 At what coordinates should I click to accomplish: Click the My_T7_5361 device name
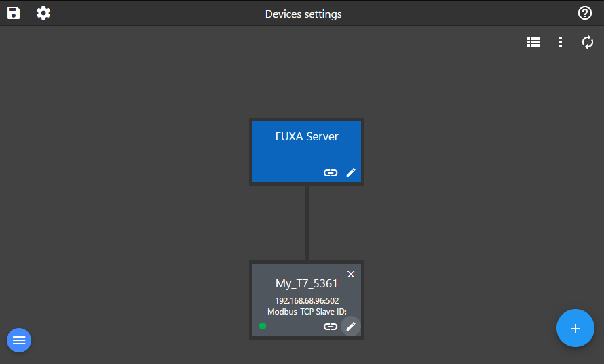(306, 284)
